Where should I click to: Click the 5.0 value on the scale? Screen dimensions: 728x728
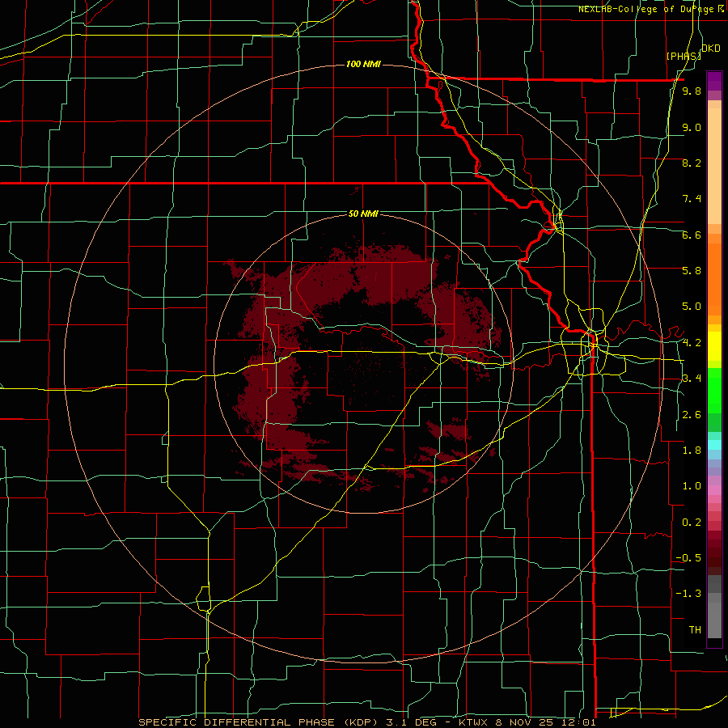pyautogui.click(x=692, y=307)
